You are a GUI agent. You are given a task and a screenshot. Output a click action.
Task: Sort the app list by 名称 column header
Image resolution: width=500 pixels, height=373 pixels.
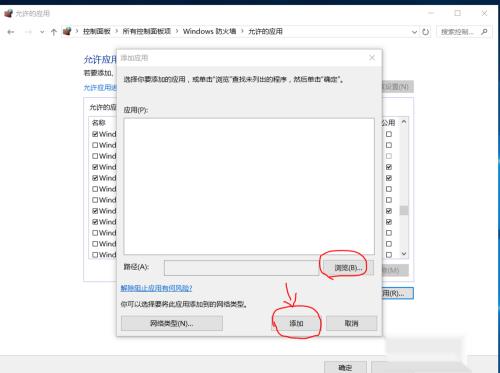point(99,123)
